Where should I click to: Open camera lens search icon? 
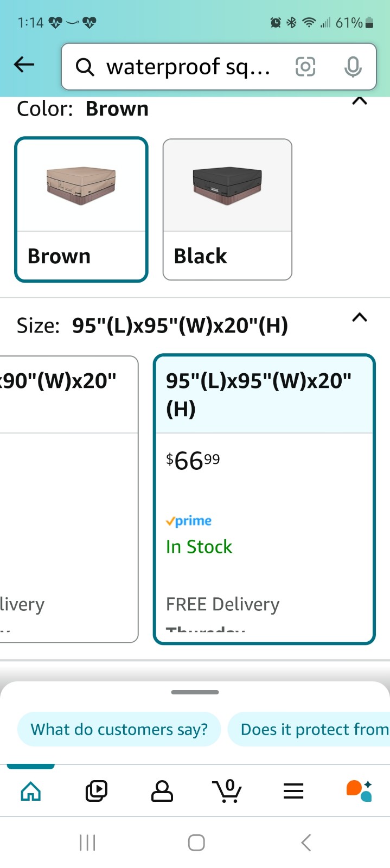point(305,67)
